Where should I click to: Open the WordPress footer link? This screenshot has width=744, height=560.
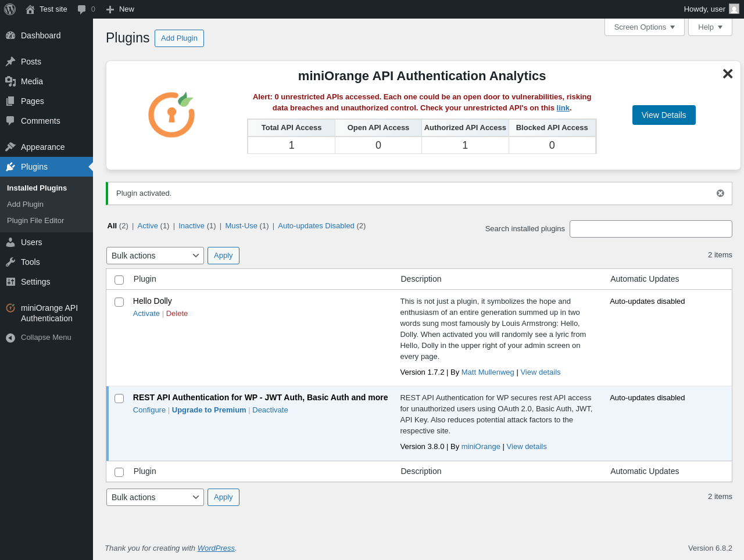[x=216, y=548]
